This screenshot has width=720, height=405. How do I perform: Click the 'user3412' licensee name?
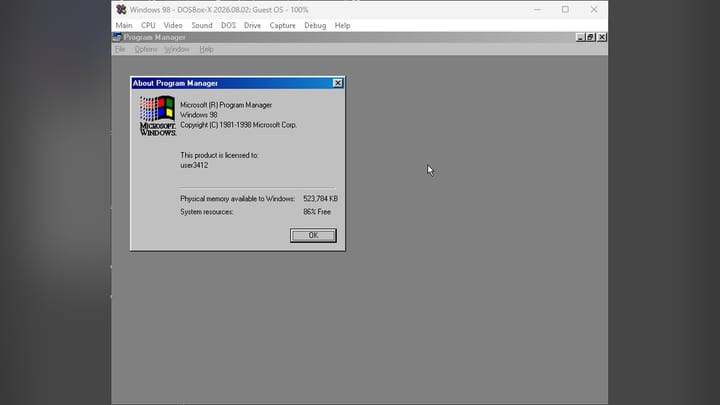pyautogui.click(x=194, y=165)
